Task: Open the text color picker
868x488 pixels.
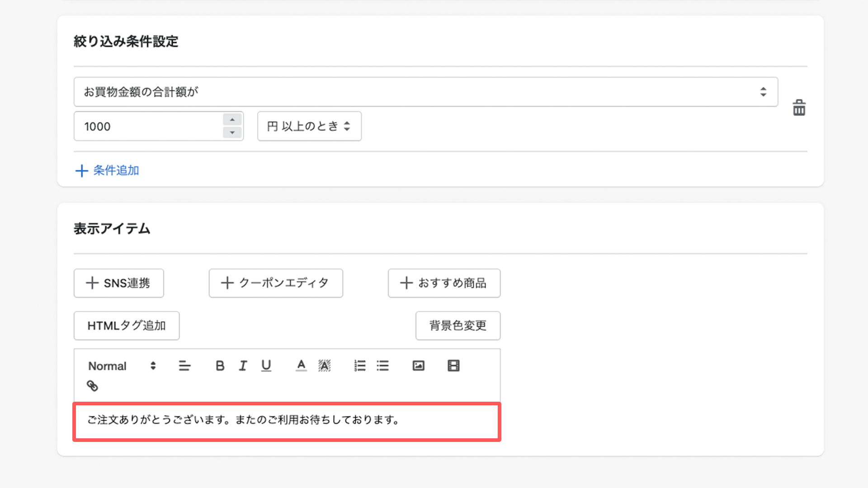Action: coord(301,366)
